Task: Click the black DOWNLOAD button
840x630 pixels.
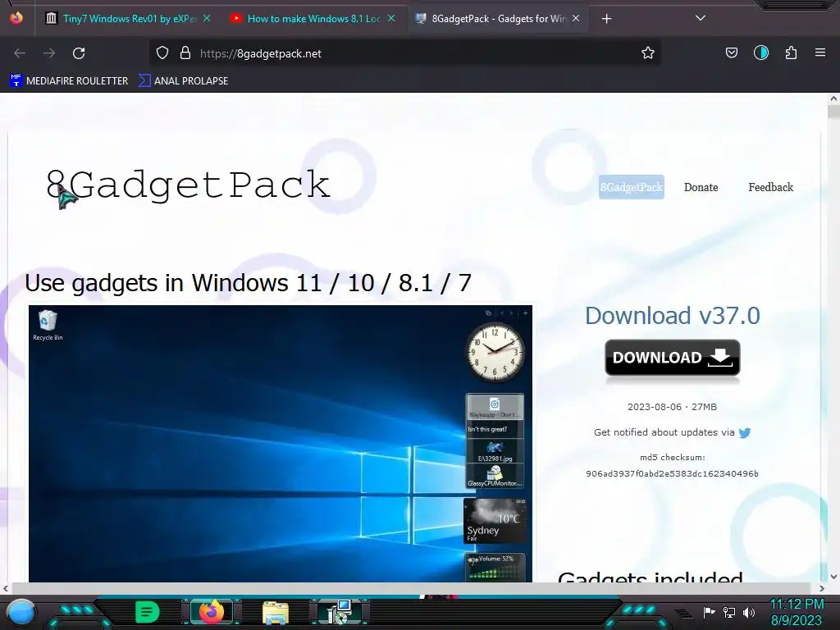Action: point(673,358)
